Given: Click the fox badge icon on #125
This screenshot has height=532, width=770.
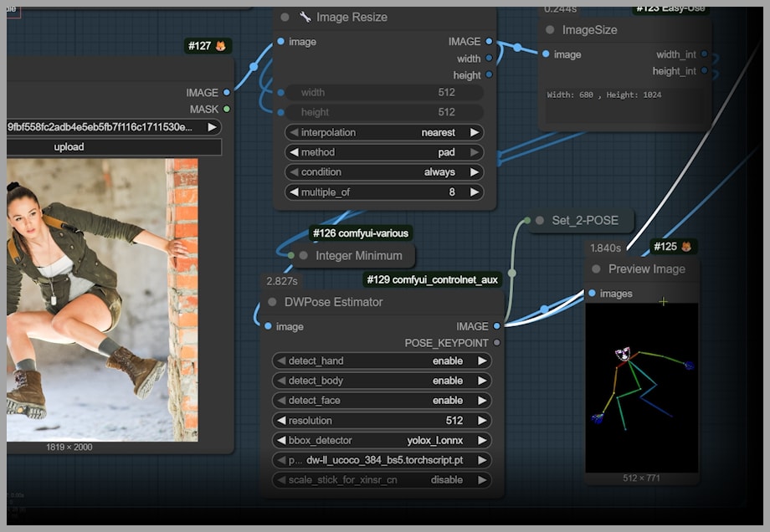Looking at the screenshot, I should [686, 247].
